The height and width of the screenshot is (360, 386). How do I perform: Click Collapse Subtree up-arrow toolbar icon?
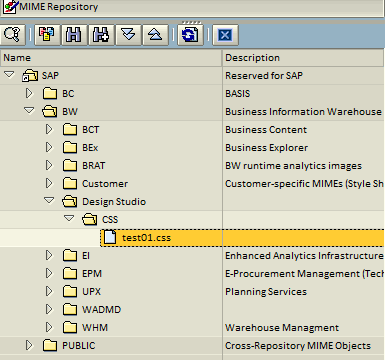click(155, 34)
